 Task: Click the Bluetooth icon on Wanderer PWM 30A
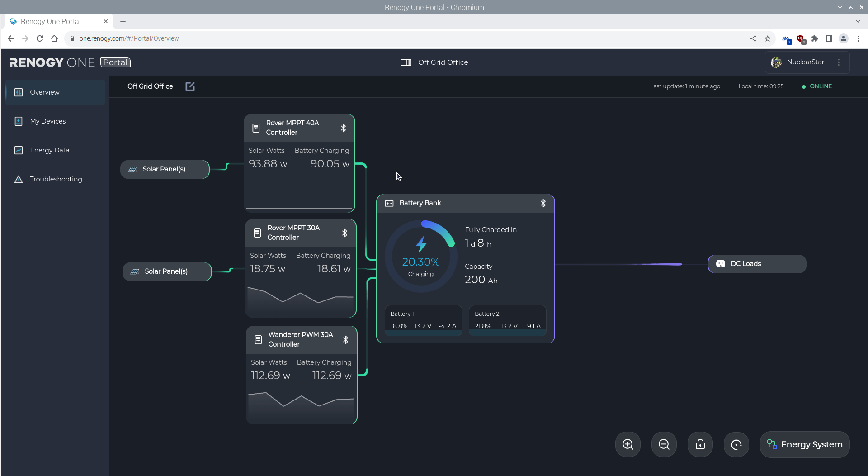[345, 340]
